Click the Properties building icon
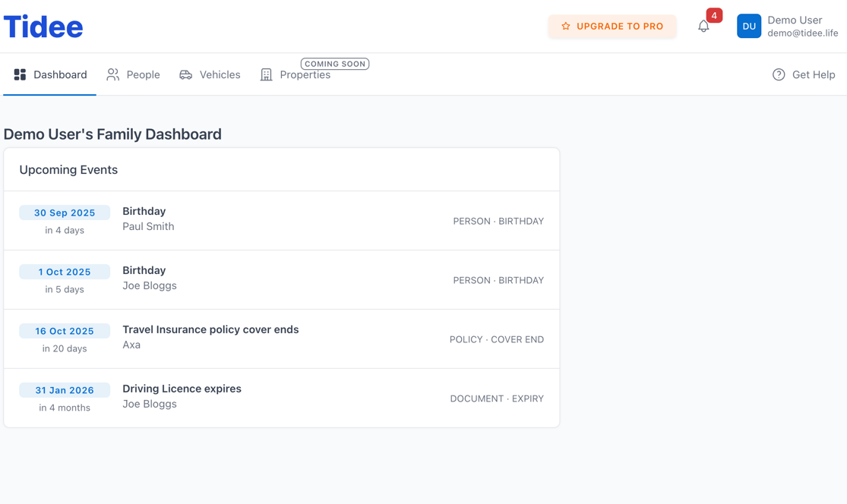Viewport: 847px width, 504px height. 267,74
